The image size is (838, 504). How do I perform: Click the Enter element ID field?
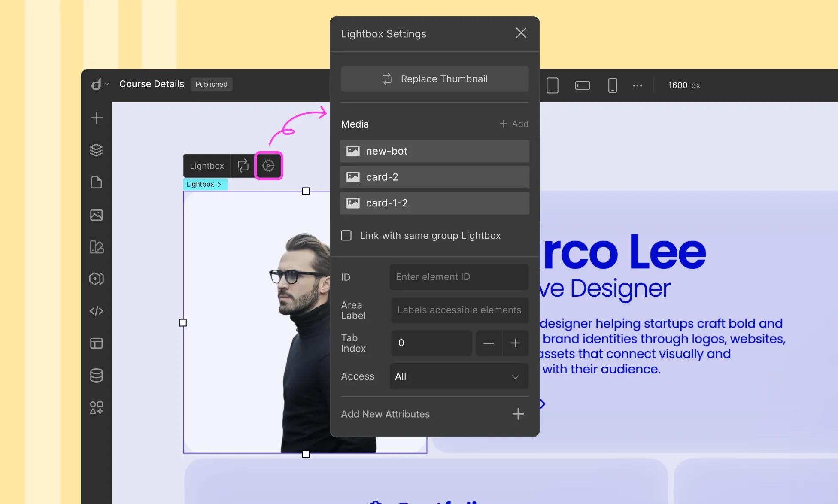[x=459, y=277]
